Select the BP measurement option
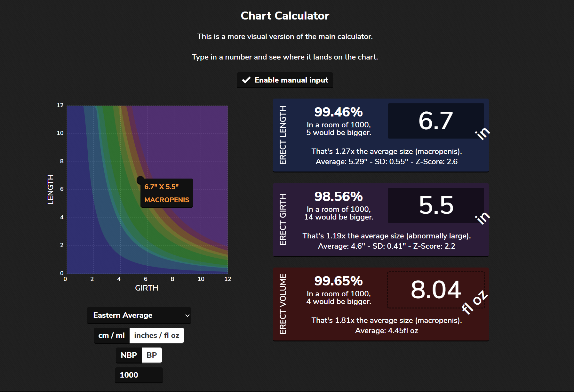Screen dimensions: 574x392 [152, 355]
